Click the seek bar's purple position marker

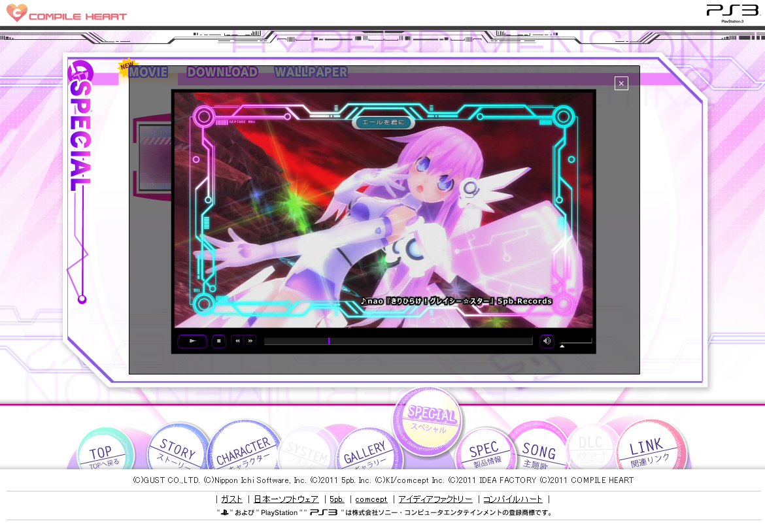(x=329, y=341)
